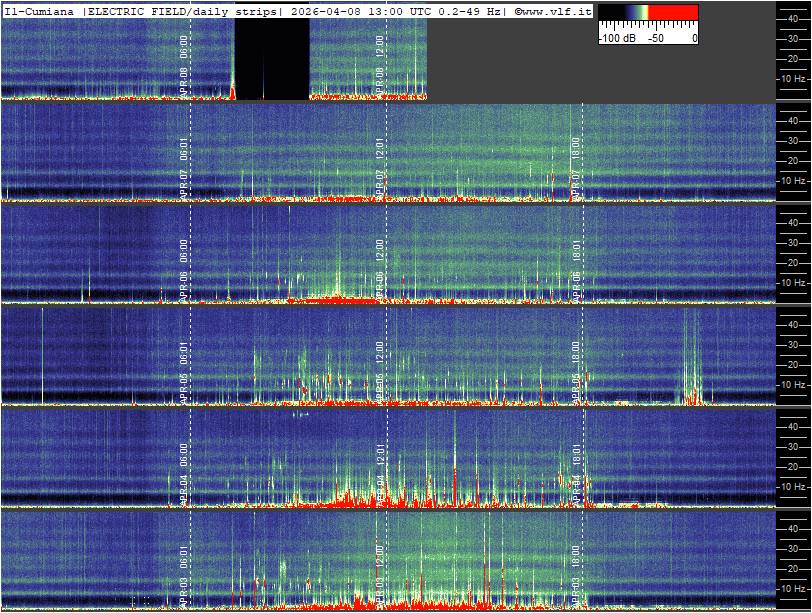Click the black data gap in the top strip

pos(272,60)
